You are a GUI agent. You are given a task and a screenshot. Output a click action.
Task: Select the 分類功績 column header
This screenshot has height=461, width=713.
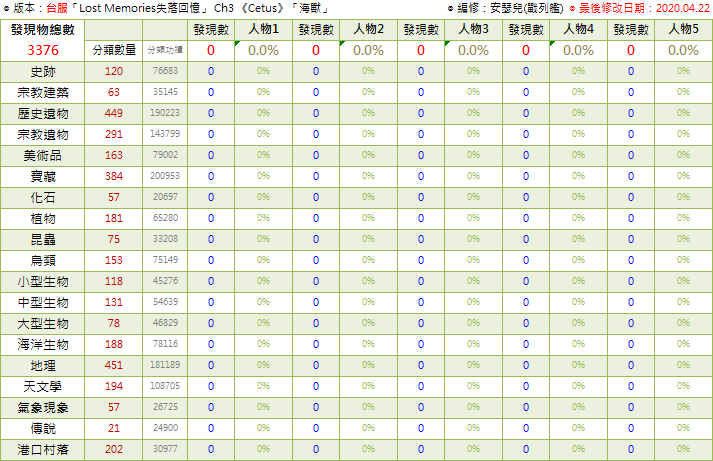click(165, 50)
